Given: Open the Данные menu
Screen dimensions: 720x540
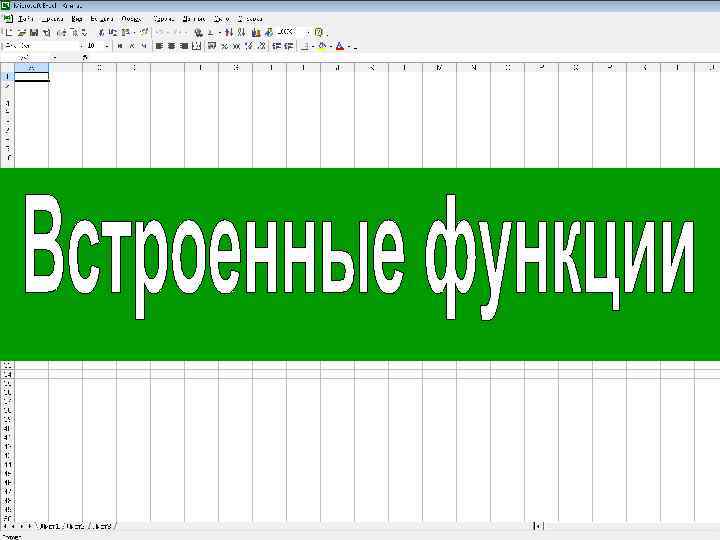Looking at the screenshot, I should tap(194, 19).
